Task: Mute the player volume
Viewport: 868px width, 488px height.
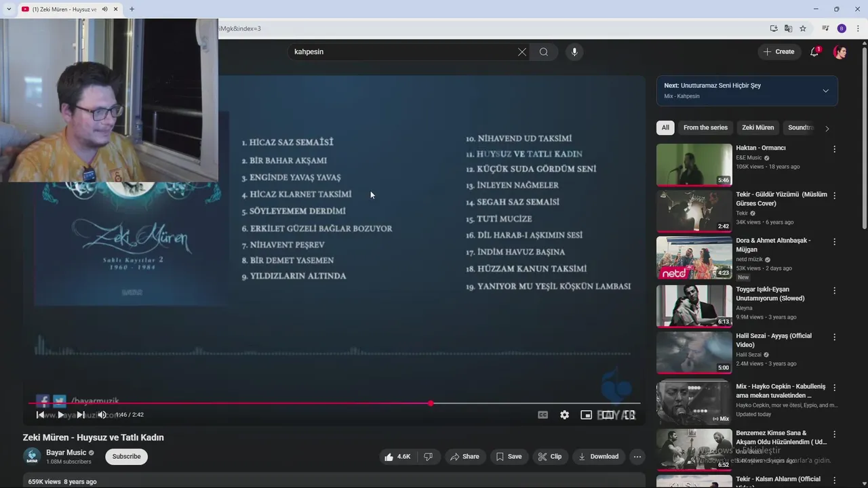Action: pyautogui.click(x=102, y=415)
